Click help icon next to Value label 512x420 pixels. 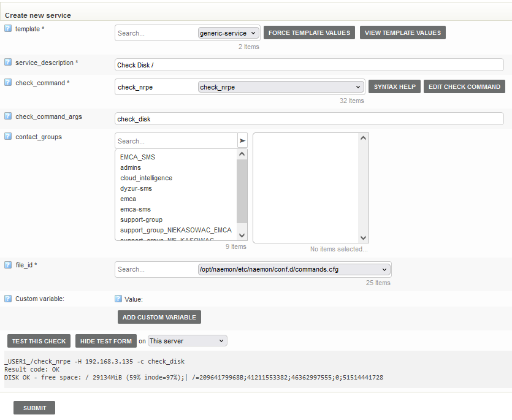118,299
